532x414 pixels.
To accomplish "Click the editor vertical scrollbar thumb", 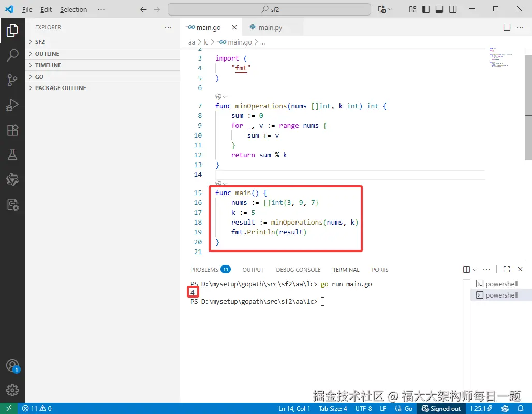I will pos(528,107).
